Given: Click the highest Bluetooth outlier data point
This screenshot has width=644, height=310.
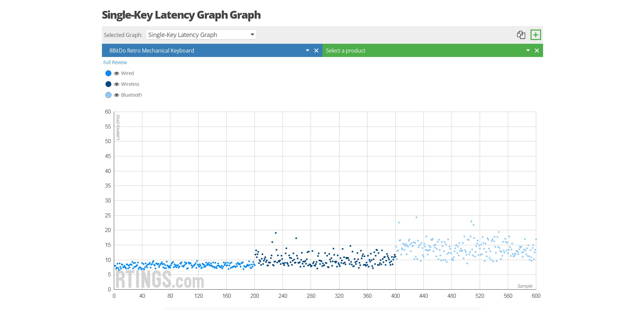Looking at the screenshot, I should point(416,217).
